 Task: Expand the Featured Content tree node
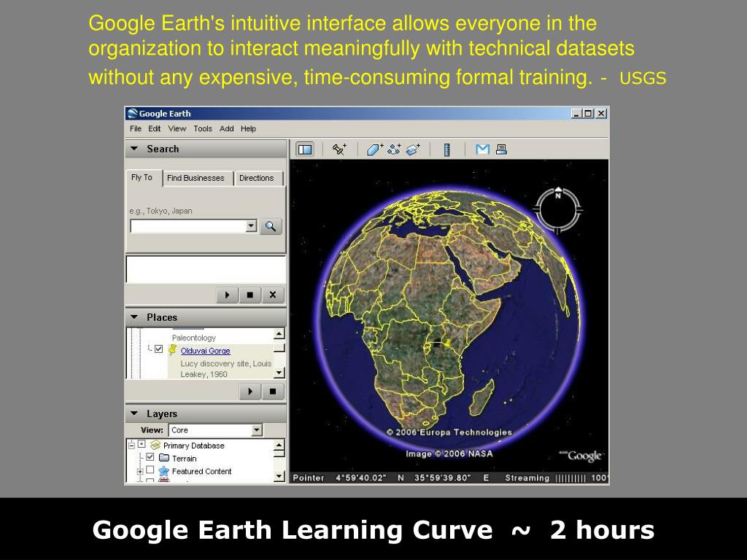click(x=139, y=472)
